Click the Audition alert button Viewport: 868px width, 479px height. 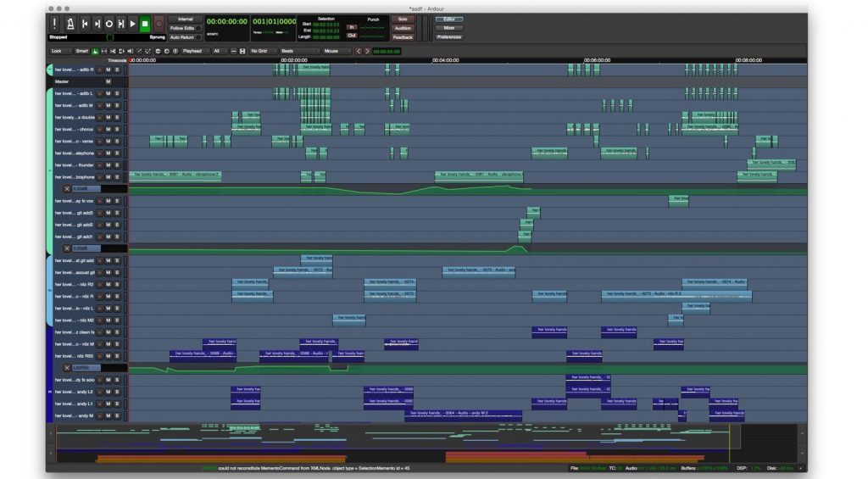point(403,28)
